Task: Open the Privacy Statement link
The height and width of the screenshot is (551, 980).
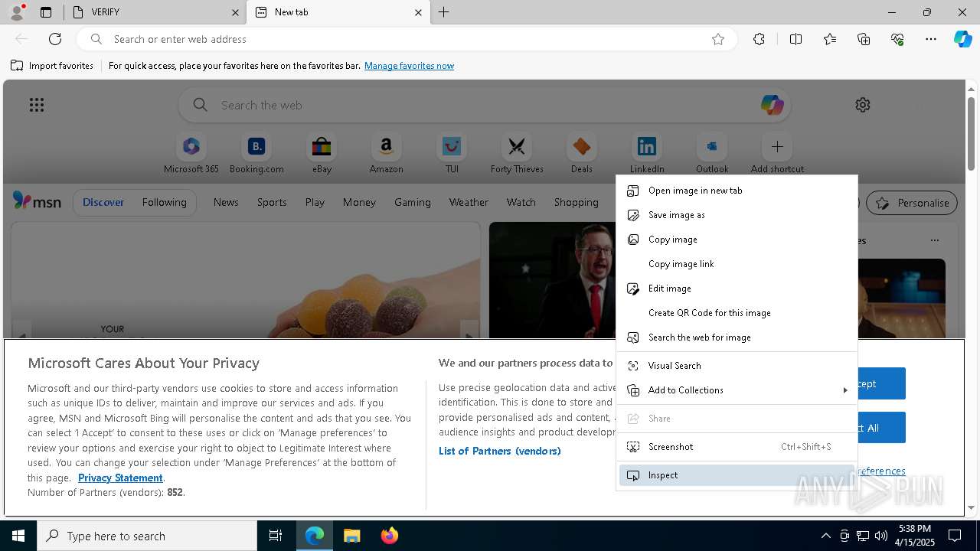Action: 120,478
